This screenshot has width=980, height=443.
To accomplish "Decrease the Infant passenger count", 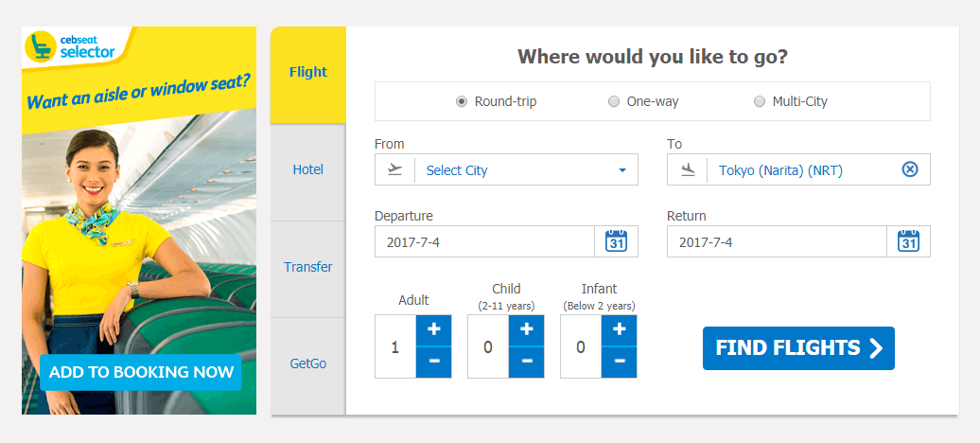I will pyautogui.click(x=620, y=362).
